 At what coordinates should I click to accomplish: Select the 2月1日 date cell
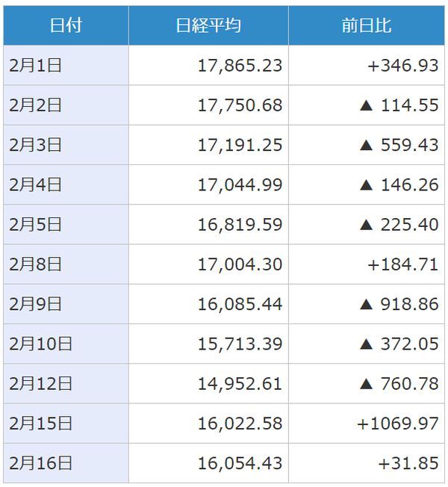(x=35, y=66)
